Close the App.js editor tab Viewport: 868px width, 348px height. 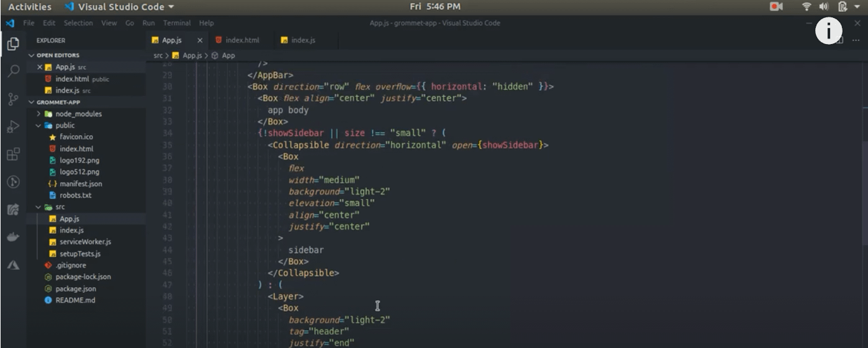click(x=200, y=40)
